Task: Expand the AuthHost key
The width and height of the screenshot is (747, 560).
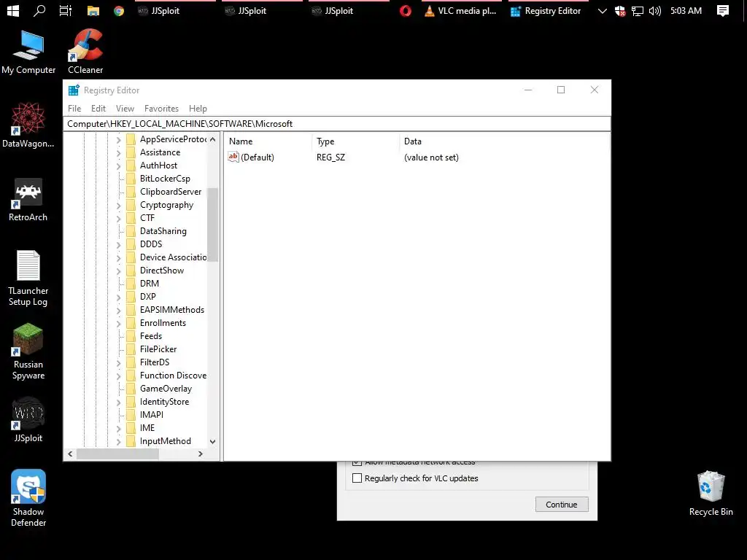Action: (119, 166)
